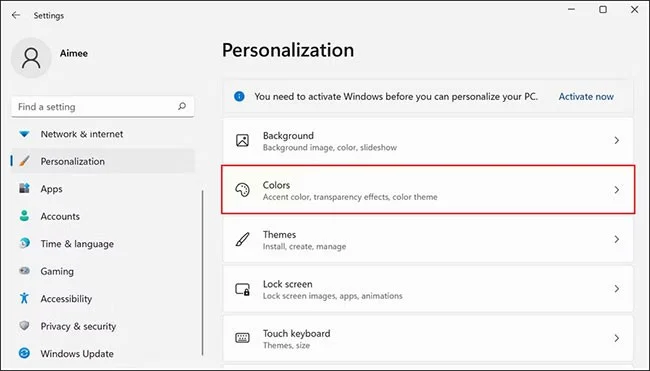Open the Touch keyboard chevron arrow

point(617,338)
